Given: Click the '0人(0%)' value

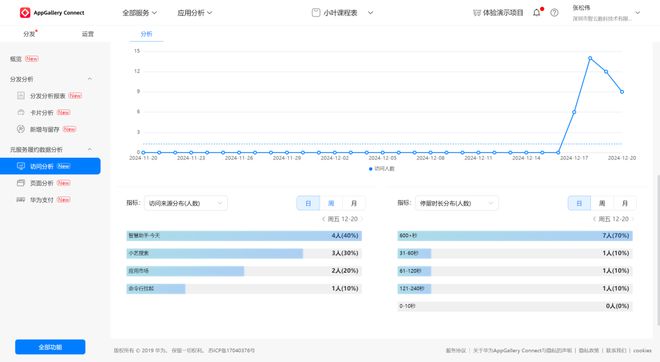Looking at the screenshot, I should (x=617, y=306).
